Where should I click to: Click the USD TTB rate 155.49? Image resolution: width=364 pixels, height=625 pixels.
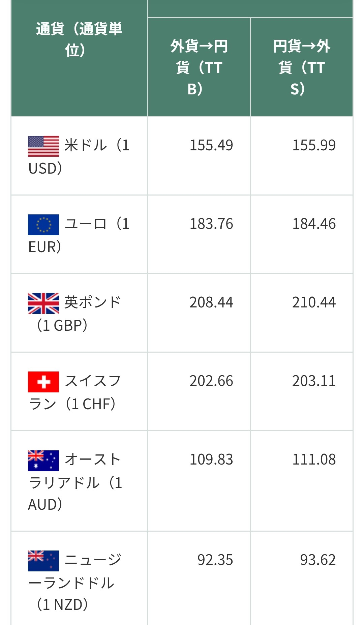211,146
